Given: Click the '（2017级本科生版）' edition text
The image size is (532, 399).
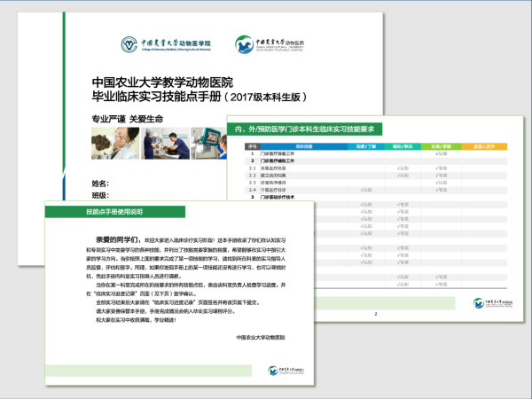Looking at the screenshot, I should tap(265, 98).
